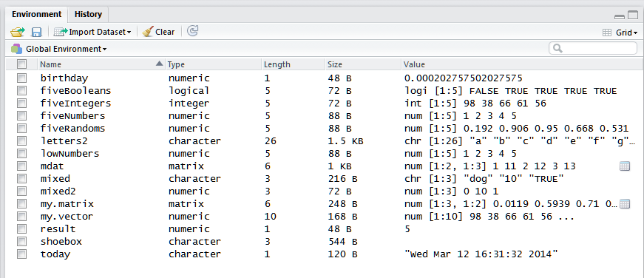Click the integer type of fiveIntegers
644x278 pixels.
pyautogui.click(x=189, y=104)
